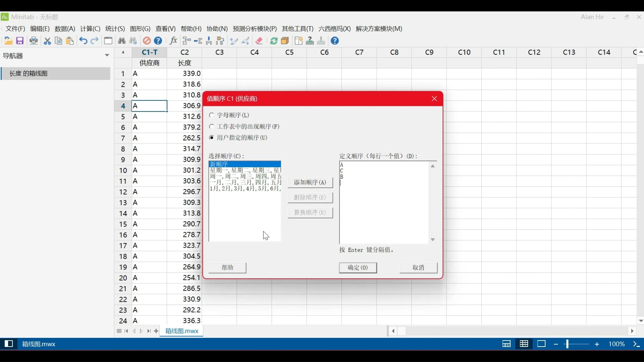Viewport: 644px width, 362px height.
Task: Switch to the 箱线图.mwx worksheet tab
Action: tap(181, 331)
